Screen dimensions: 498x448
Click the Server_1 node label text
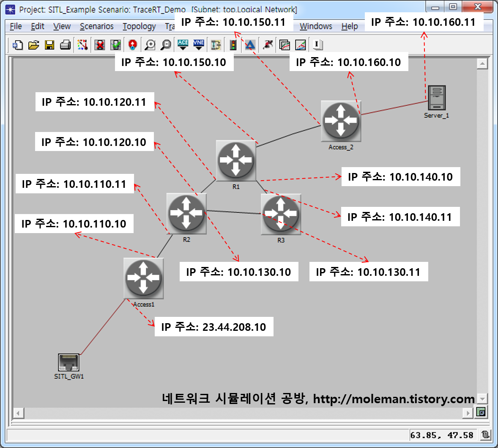pyautogui.click(x=436, y=115)
